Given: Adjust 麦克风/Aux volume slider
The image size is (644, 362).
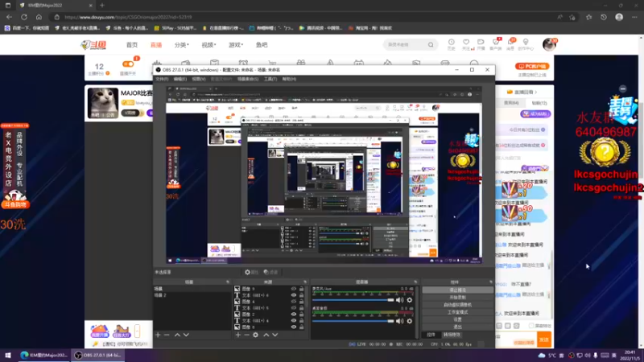Looking at the screenshot, I should tap(353, 300).
